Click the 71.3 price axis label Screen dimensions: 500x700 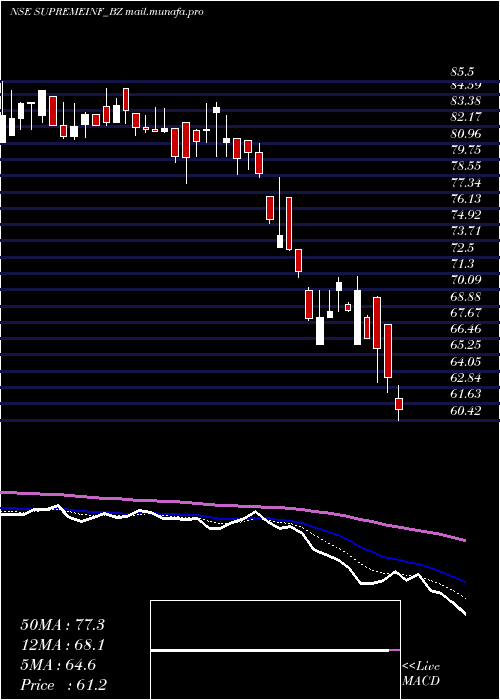pyautogui.click(x=462, y=263)
